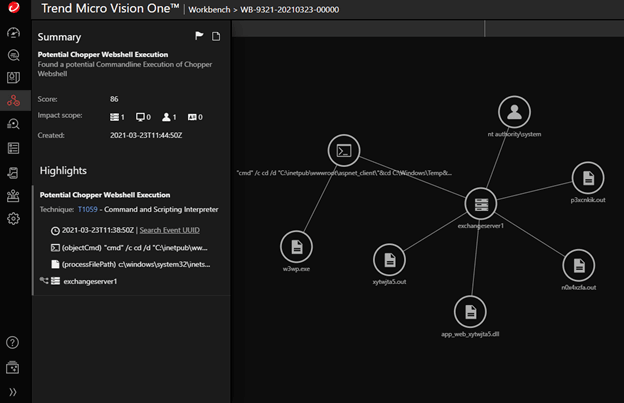Open the settings gear in sidebar

[x=14, y=219]
